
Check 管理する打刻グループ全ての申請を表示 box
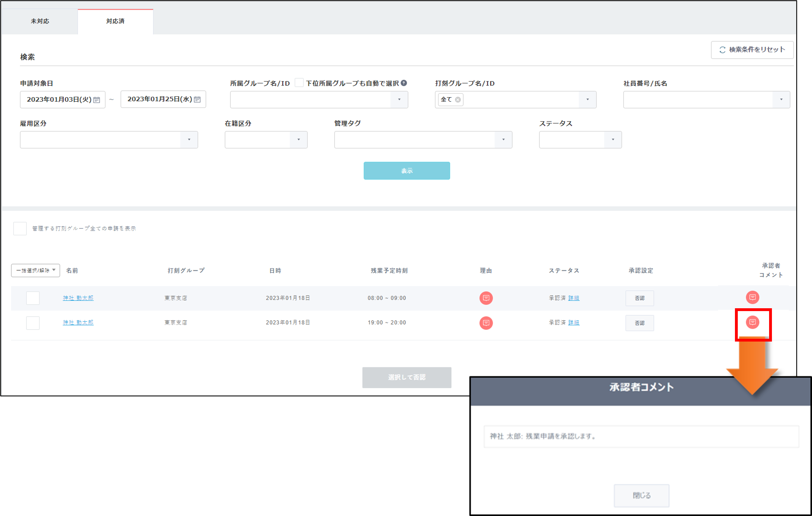(x=20, y=228)
